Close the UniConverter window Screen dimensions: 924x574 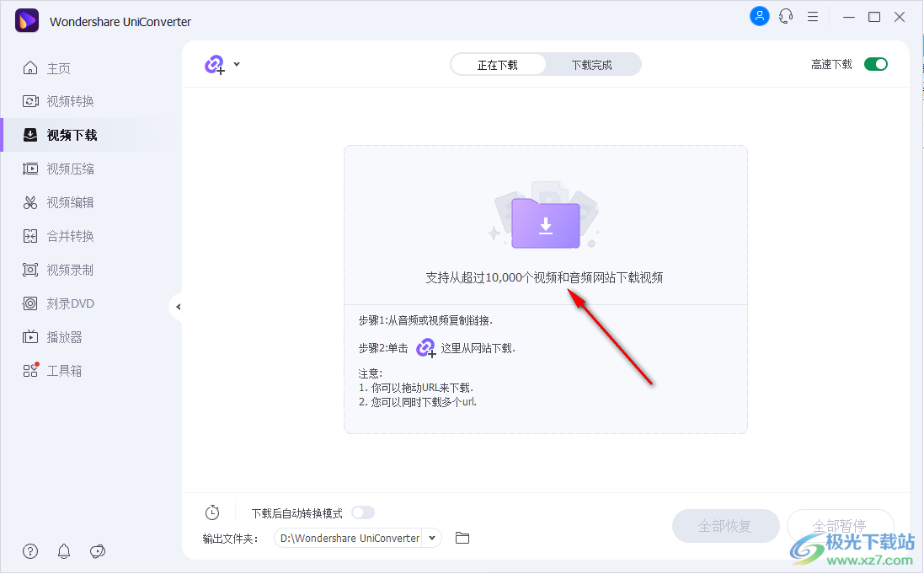pyautogui.click(x=900, y=17)
